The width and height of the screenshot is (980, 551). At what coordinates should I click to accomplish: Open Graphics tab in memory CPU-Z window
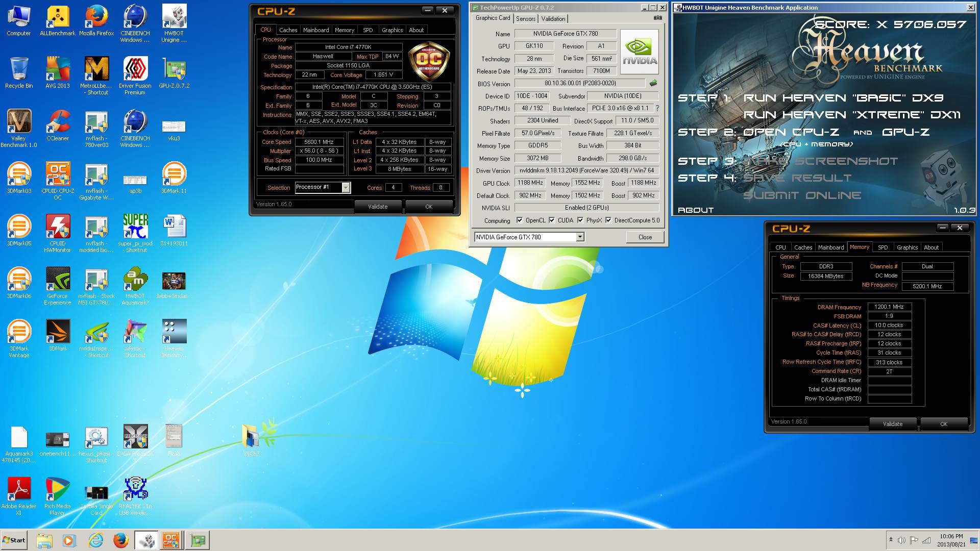pyautogui.click(x=907, y=247)
